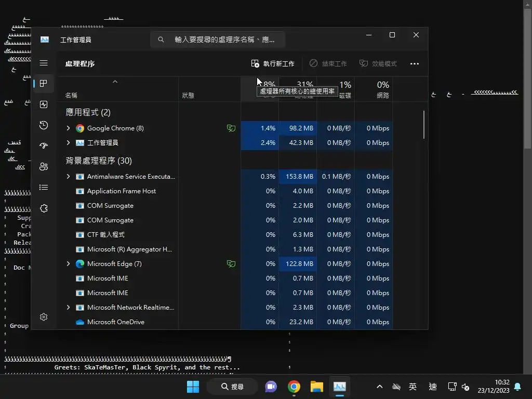Image resolution: width=532 pixels, height=399 pixels.
Task: Open Task Manager settings gear icon
Action: (x=44, y=317)
